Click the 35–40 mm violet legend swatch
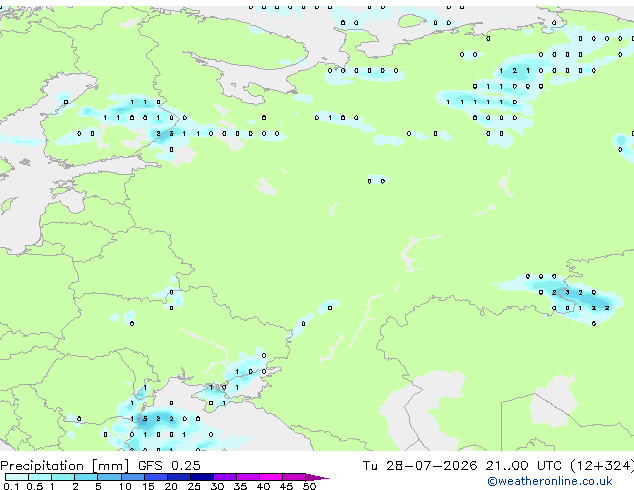The image size is (634, 490). (248, 477)
